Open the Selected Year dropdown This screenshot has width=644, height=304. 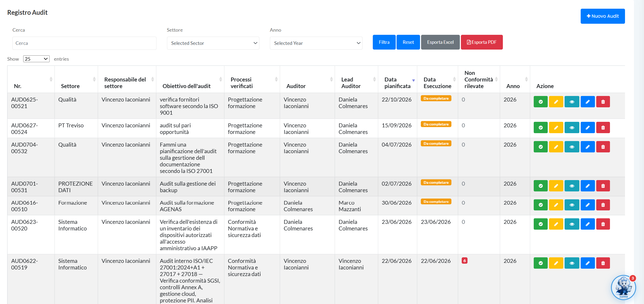[x=316, y=43]
